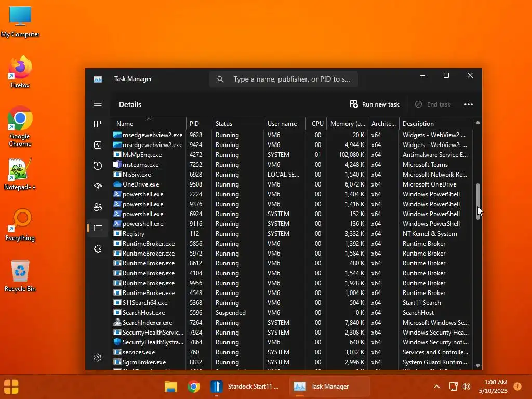532x399 pixels.
Task: Open the Performance page icon
Action: [x=98, y=145]
